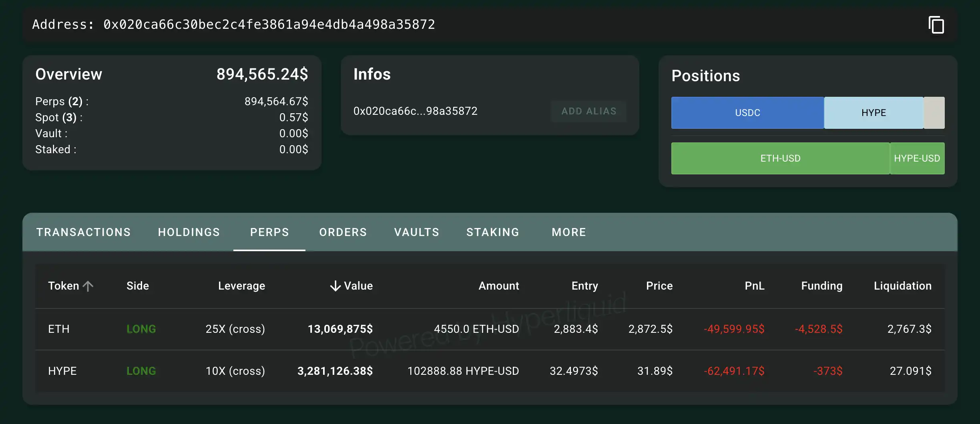Click the light-blue HYPE spot bar
The image size is (980, 424).
(x=874, y=113)
